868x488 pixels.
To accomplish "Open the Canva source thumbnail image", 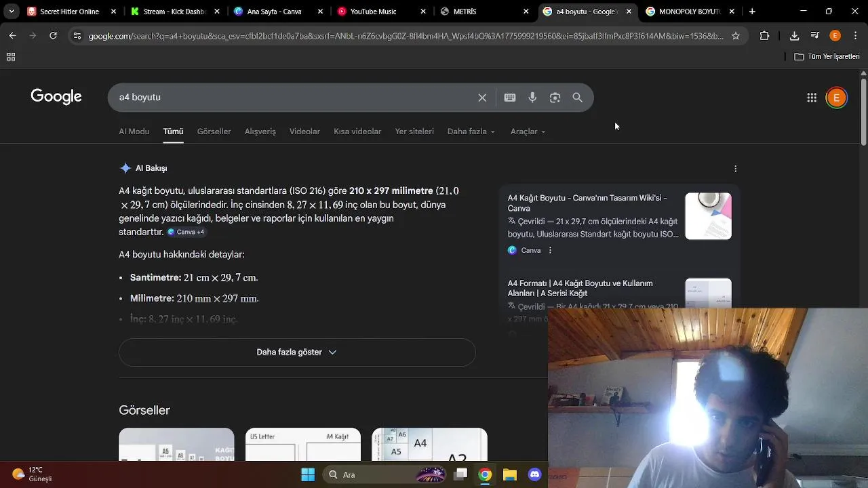I will (708, 216).
